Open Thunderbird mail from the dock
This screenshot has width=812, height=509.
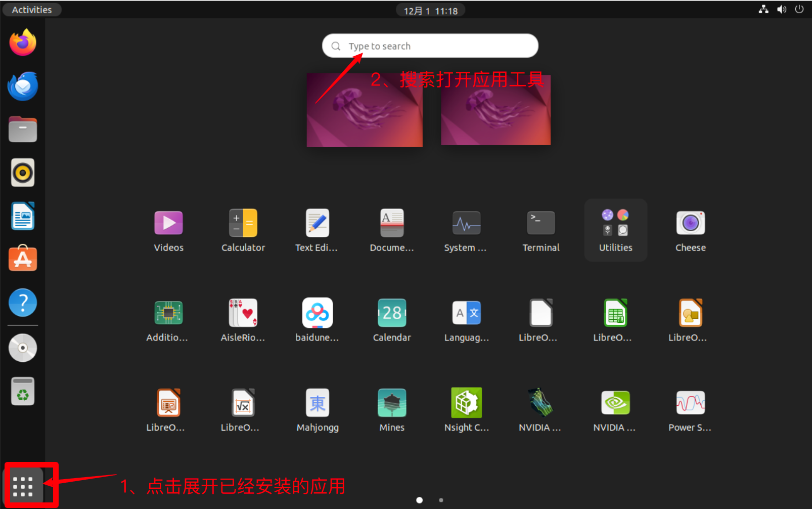tap(23, 87)
